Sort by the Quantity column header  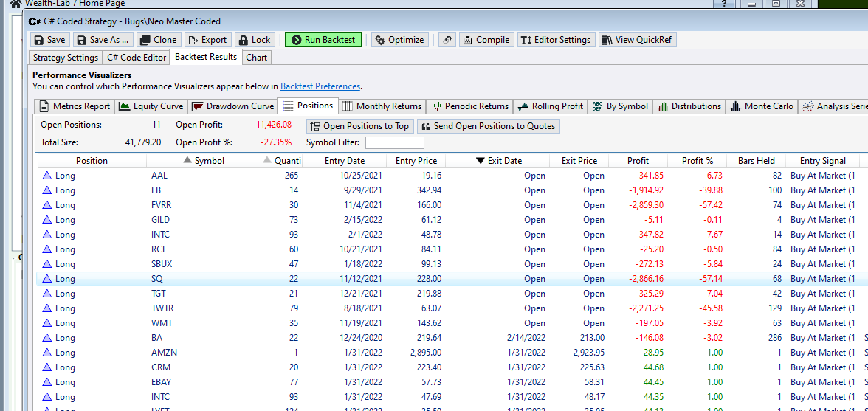pyautogui.click(x=281, y=161)
